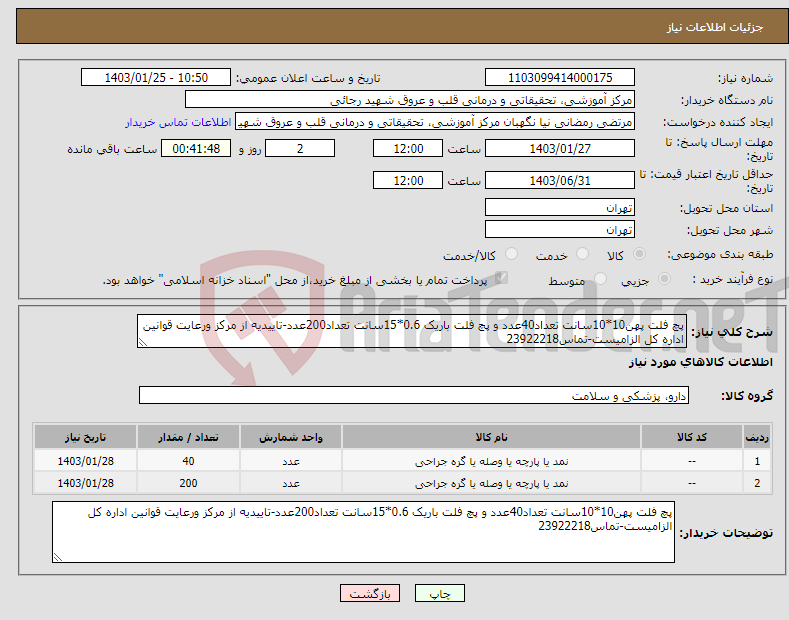
Task: Click the page title جزئیات اطلاعات نیاز
Action: (715, 27)
